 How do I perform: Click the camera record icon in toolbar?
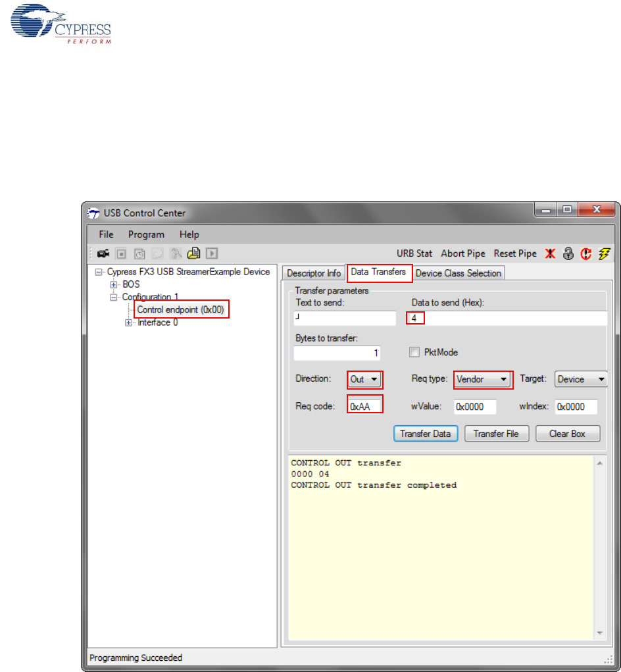tap(103, 253)
